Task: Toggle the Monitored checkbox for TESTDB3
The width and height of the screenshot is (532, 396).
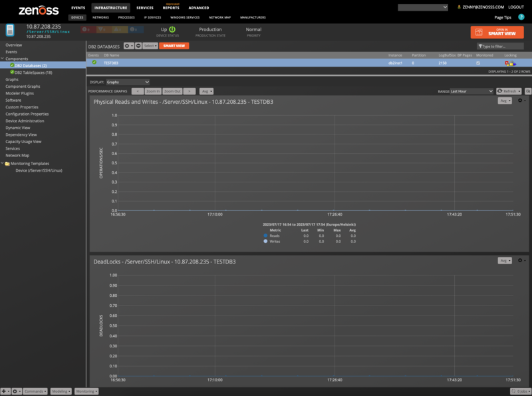Action: point(478,63)
